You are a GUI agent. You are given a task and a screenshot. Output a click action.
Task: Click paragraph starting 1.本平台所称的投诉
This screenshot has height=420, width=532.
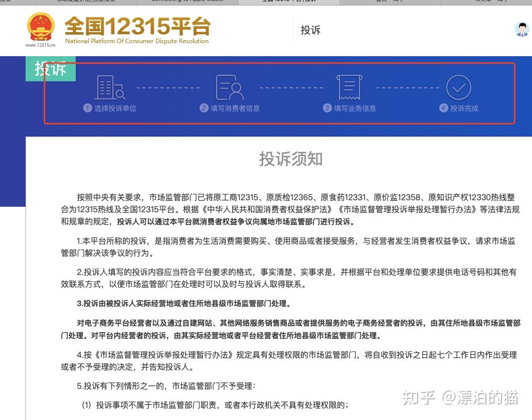(288, 247)
